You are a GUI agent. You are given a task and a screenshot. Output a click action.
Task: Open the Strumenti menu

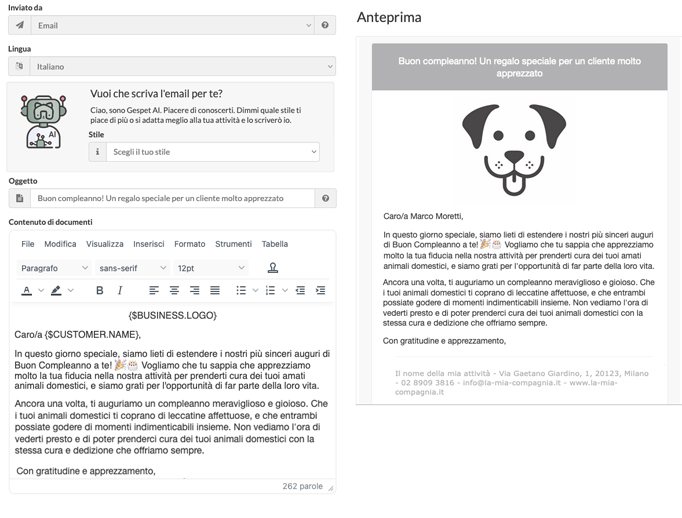[234, 244]
